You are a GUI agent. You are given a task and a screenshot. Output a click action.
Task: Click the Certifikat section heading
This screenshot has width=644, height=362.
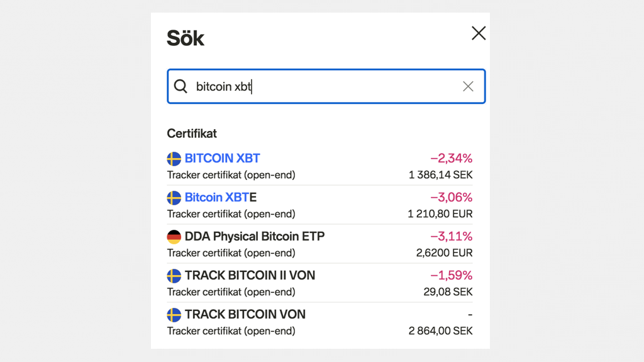[x=192, y=133]
